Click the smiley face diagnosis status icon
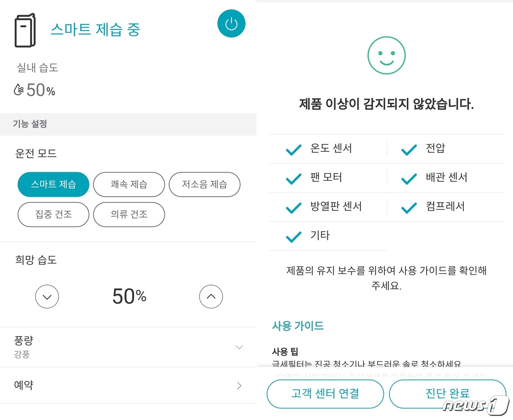Screen dimensions: 513x420 point(386,55)
